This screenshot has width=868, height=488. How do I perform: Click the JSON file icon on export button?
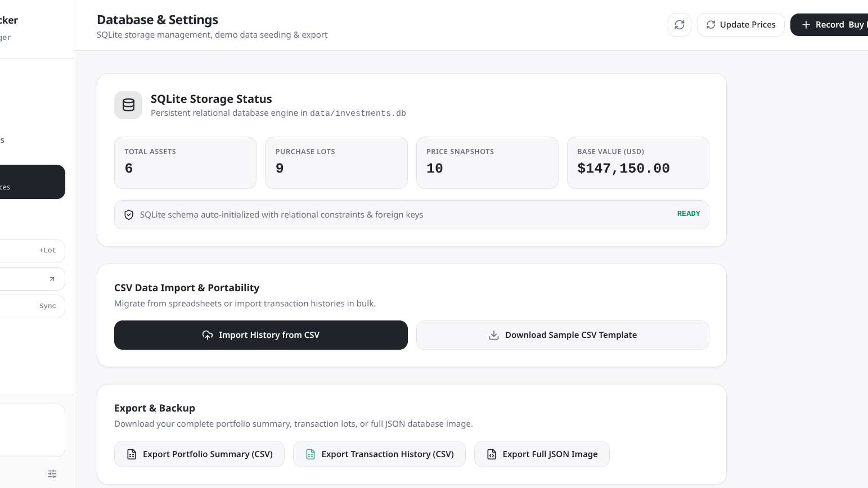coord(492,454)
